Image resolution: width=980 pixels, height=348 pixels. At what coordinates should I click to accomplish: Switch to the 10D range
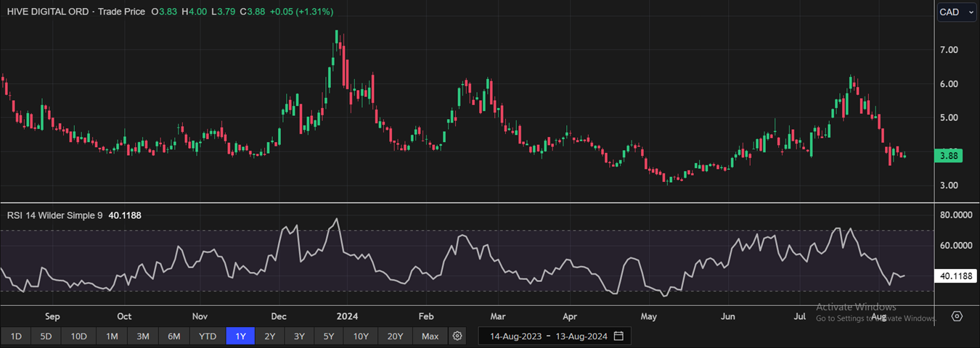pyautogui.click(x=78, y=336)
